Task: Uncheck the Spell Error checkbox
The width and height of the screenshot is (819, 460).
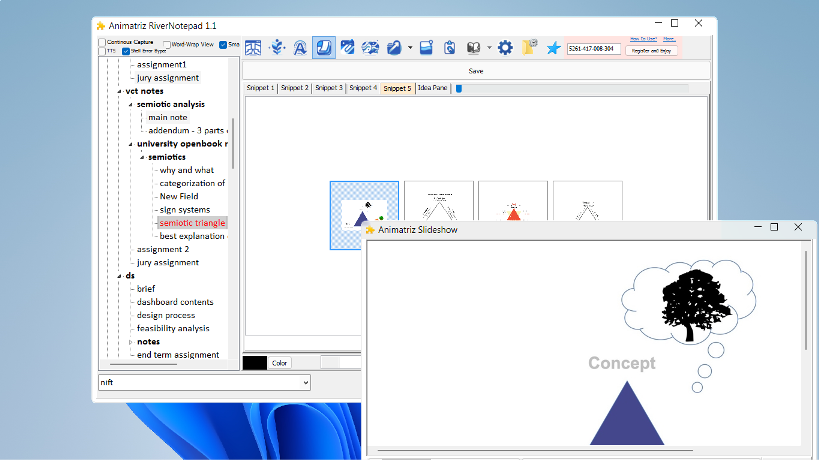Action: pos(126,51)
